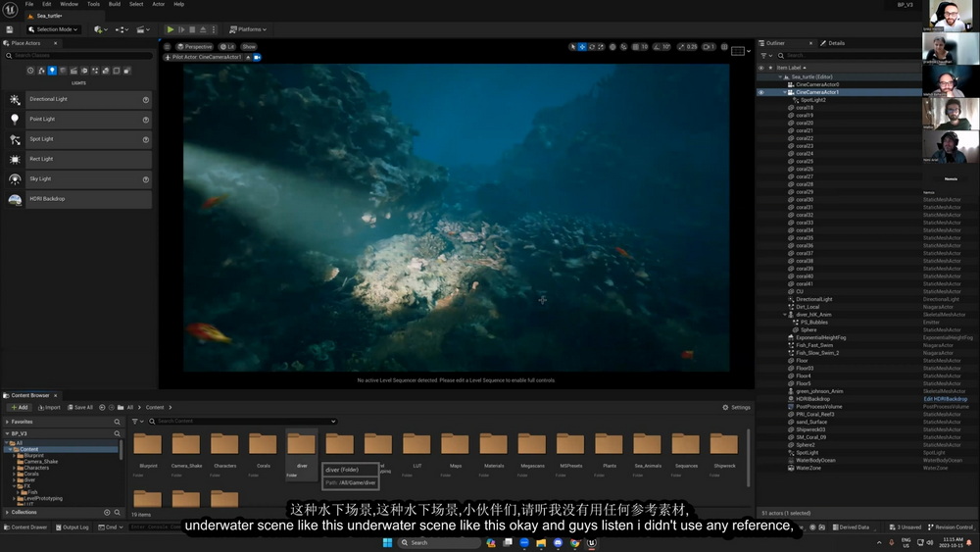Click the Add button in Content Browser
The width and height of the screenshot is (980, 552).
(20, 408)
